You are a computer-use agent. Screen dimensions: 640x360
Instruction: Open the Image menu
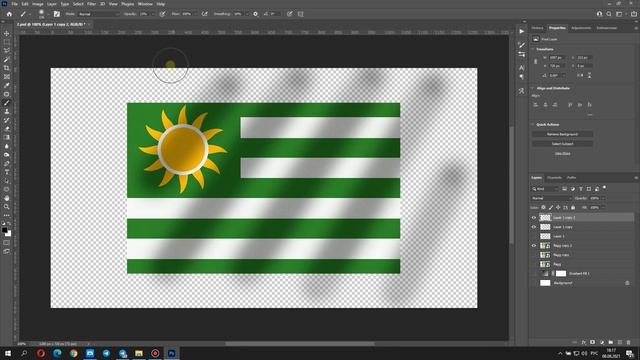click(x=38, y=4)
